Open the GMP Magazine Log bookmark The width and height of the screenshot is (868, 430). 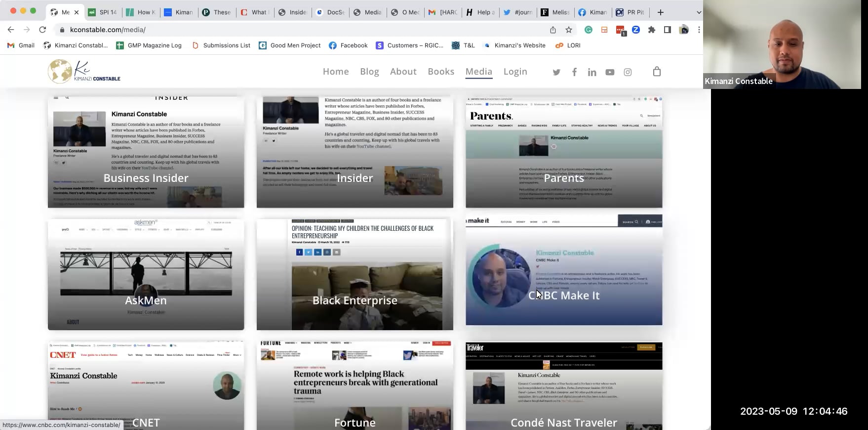pos(149,45)
